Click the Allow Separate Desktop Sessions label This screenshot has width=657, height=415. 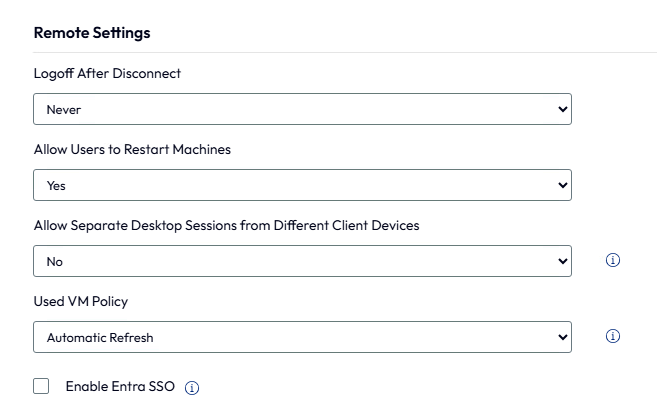point(227,226)
